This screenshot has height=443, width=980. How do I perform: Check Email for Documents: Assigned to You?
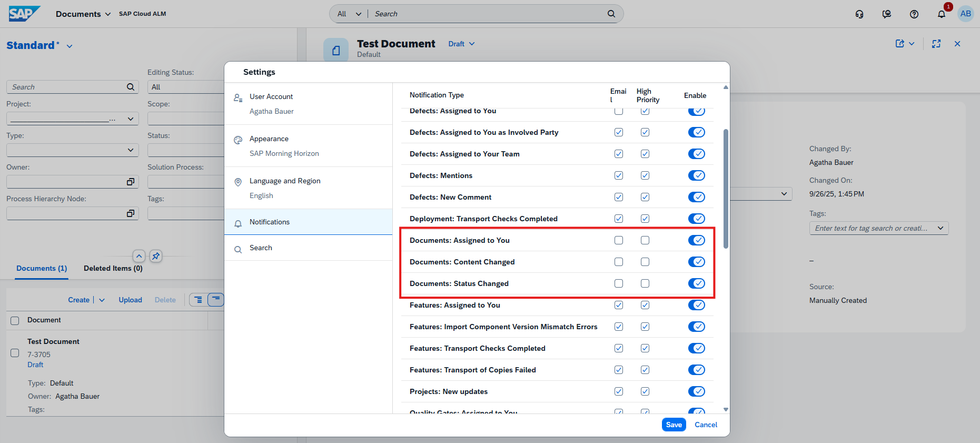pyautogui.click(x=619, y=240)
